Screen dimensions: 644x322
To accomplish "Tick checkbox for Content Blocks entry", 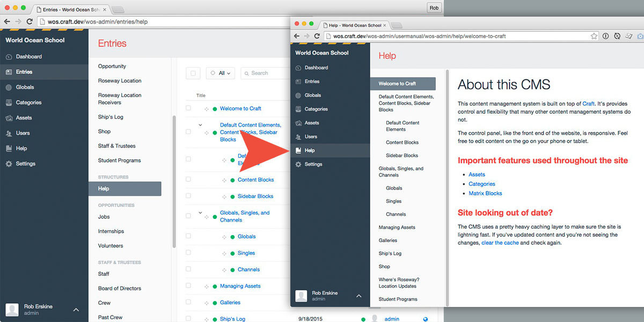I will 188,180.
